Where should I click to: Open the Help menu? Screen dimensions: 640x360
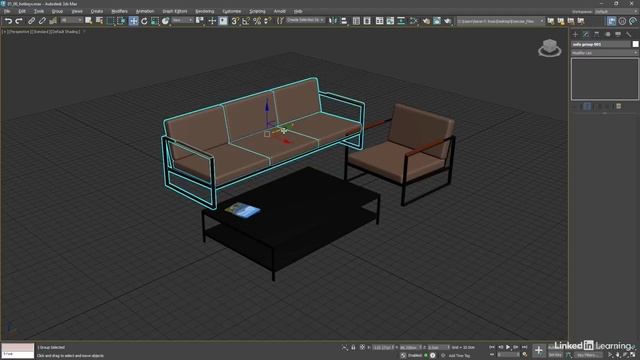(298, 11)
